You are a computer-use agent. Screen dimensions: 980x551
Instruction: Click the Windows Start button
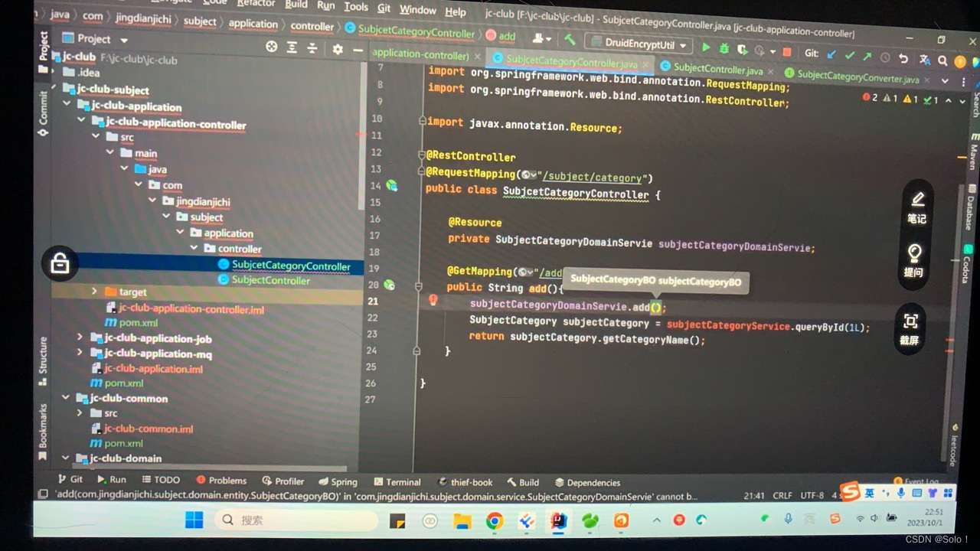[194, 520]
